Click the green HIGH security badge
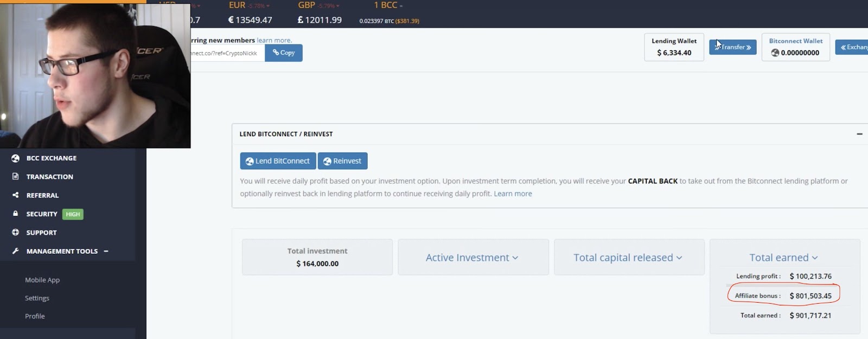The height and width of the screenshot is (339, 868). point(73,214)
